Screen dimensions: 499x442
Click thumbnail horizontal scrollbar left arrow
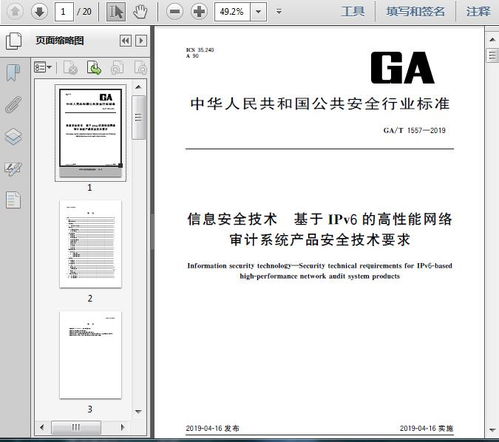click(x=42, y=427)
